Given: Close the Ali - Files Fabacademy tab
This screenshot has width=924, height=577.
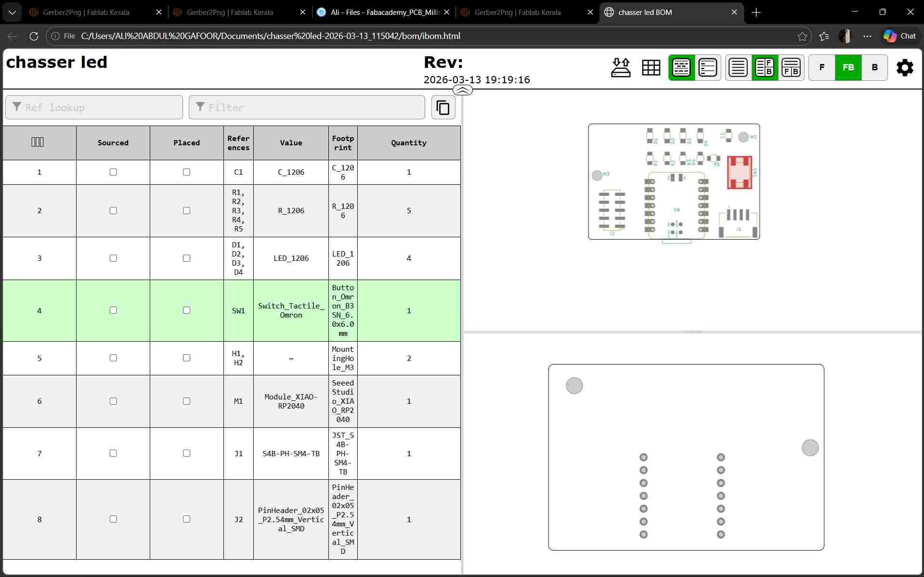Looking at the screenshot, I should 446,13.
